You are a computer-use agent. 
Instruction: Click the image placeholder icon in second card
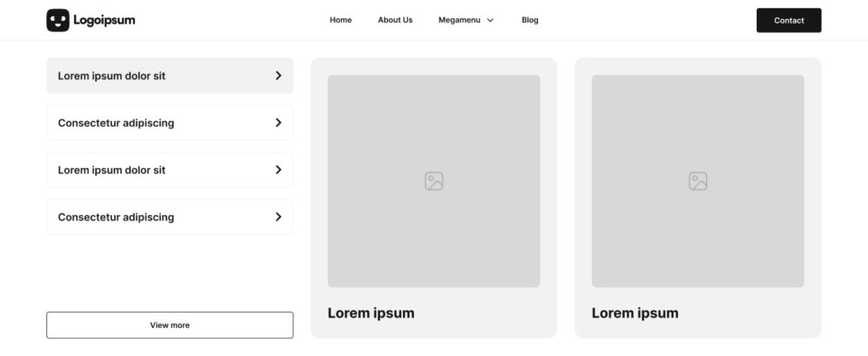click(x=698, y=182)
